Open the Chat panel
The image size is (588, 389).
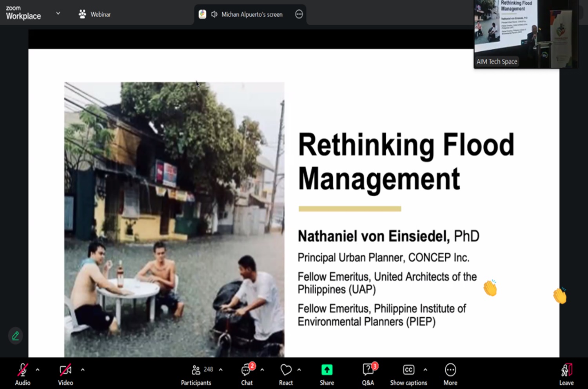coord(247,370)
